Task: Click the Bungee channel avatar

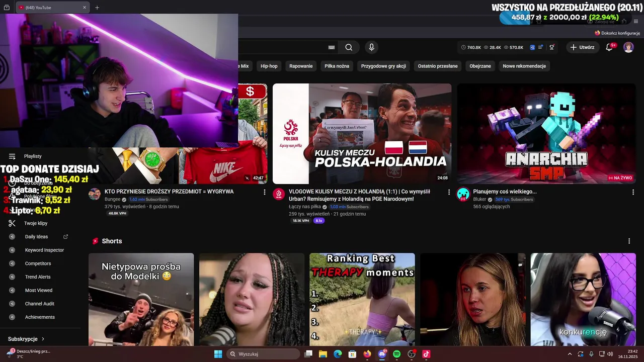Action: (x=95, y=194)
